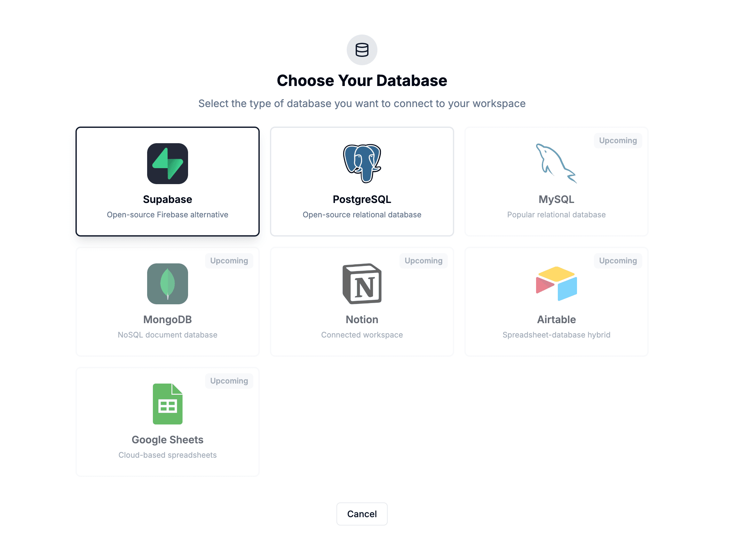
Task: Click the Upcoming badge on Google Sheets card
Action: (x=229, y=381)
